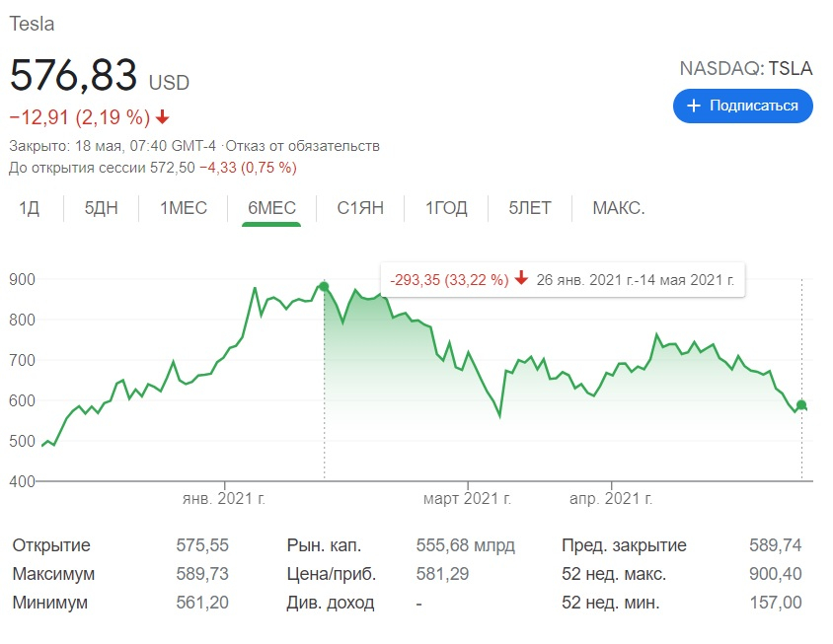
Task: Click the tooltip date range 26 янв.–14 мая
Action: click(636, 280)
